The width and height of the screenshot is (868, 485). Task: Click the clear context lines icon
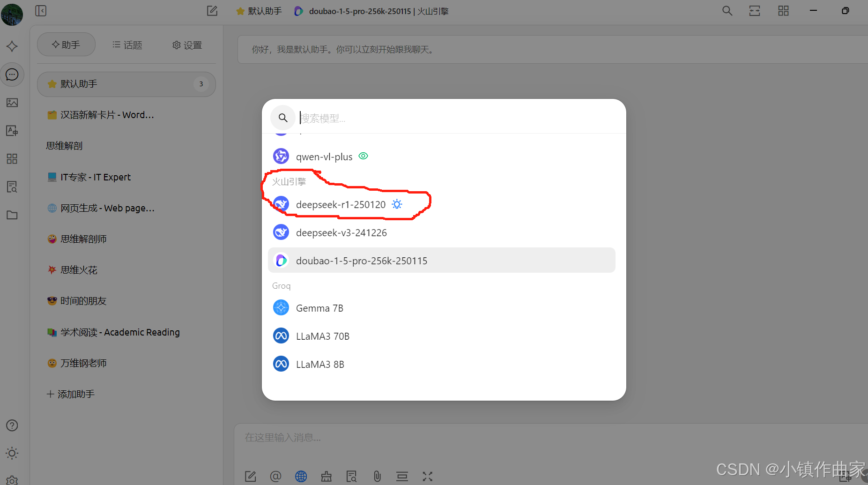[402, 477]
